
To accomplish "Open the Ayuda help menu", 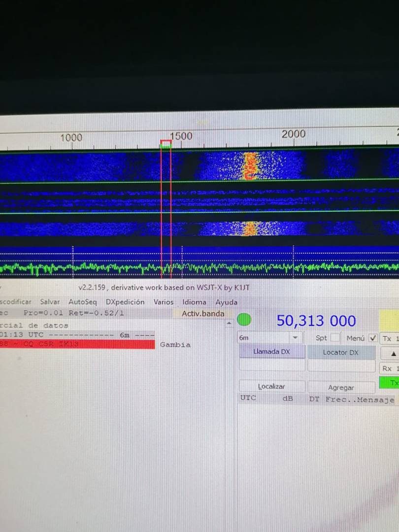I will [226, 302].
